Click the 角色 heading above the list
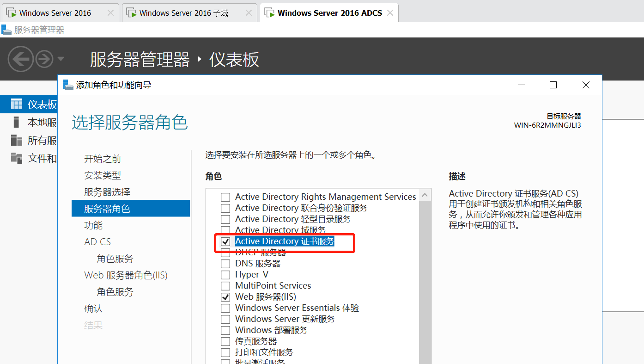This screenshot has width=644, height=364. (x=213, y=176)
